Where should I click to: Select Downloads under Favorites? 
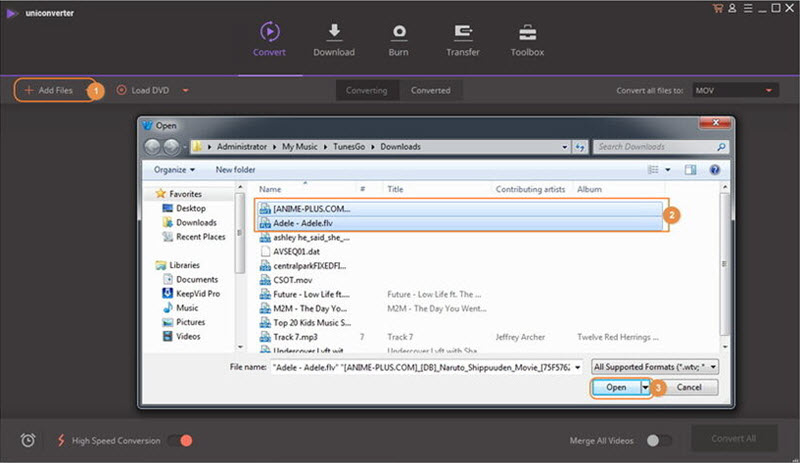click(x=190, y=223)
